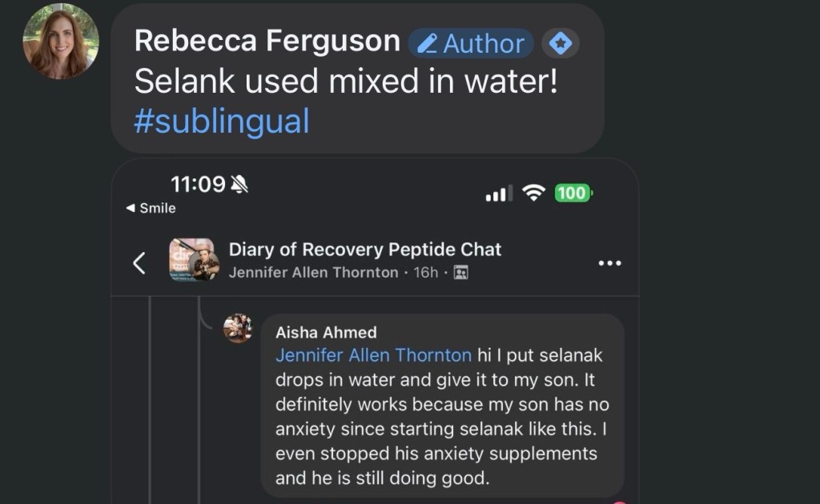
Task: Click the pencil Author badge icon
Action: pos(429,43)
